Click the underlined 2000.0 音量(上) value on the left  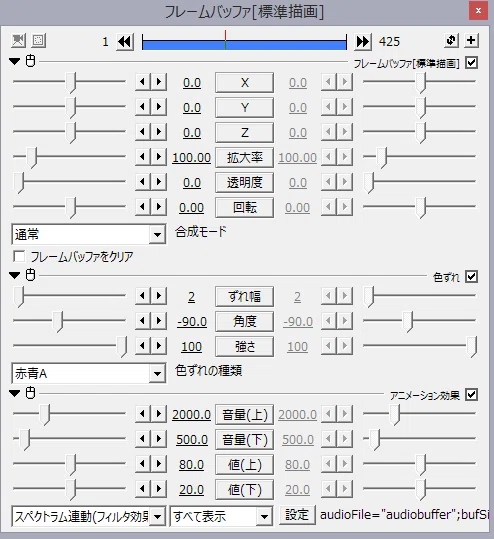191,415
